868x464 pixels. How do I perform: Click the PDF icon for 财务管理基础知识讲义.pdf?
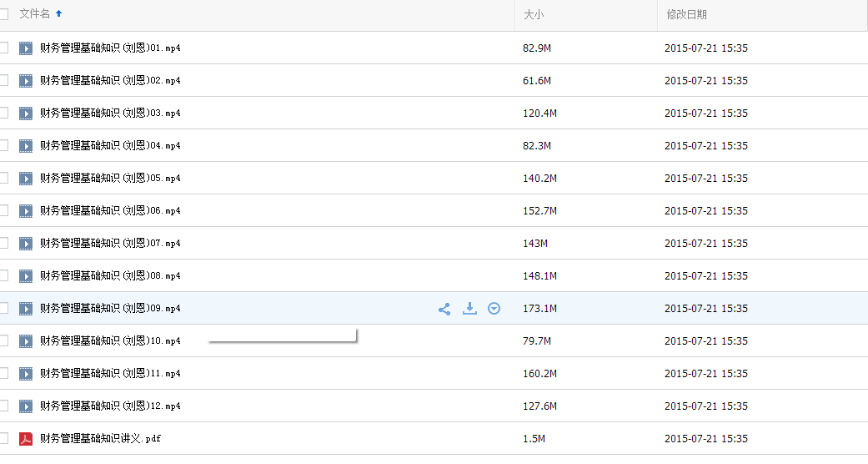26,439
